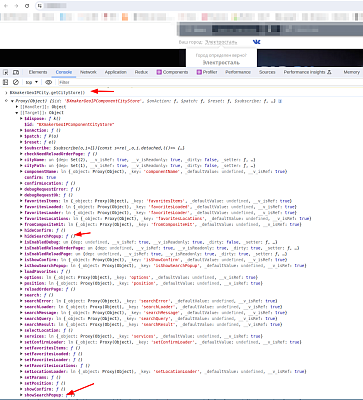Expand the cityName property

tap(22, 160)
